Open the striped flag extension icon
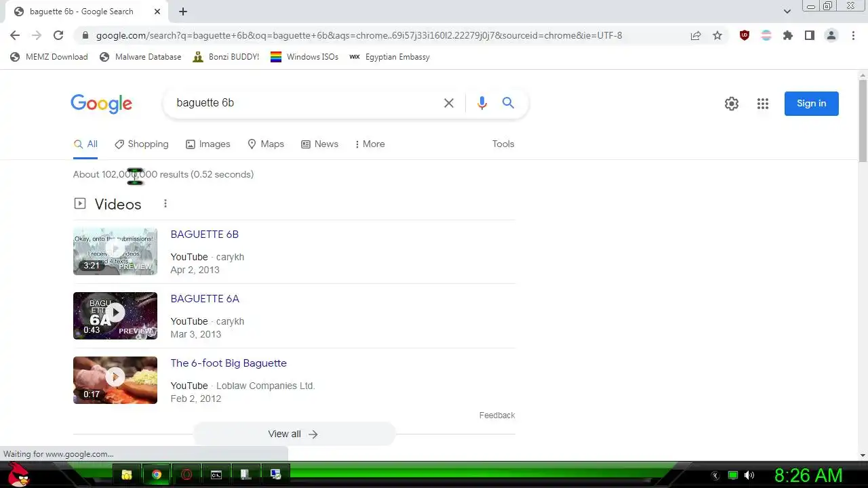 766,35
